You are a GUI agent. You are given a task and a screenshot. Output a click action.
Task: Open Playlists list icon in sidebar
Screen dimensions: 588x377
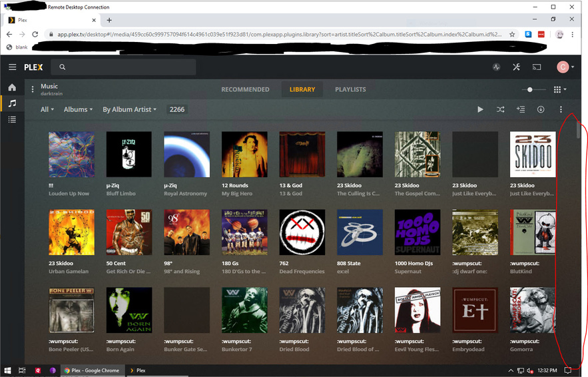click(13, 119)
